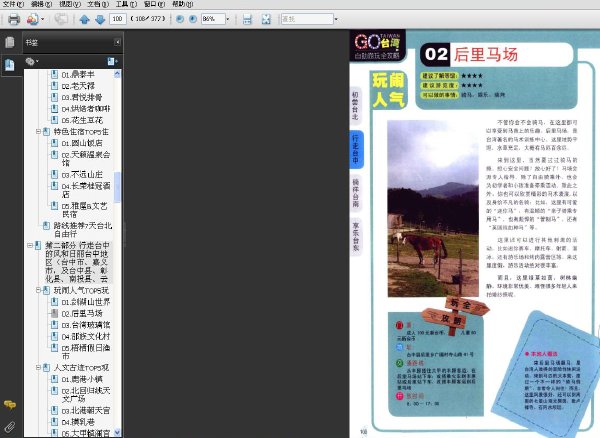Screen dimensions: 600x438
Task: Select bookmark 01.圆山饭店
Action: point(82,143)
